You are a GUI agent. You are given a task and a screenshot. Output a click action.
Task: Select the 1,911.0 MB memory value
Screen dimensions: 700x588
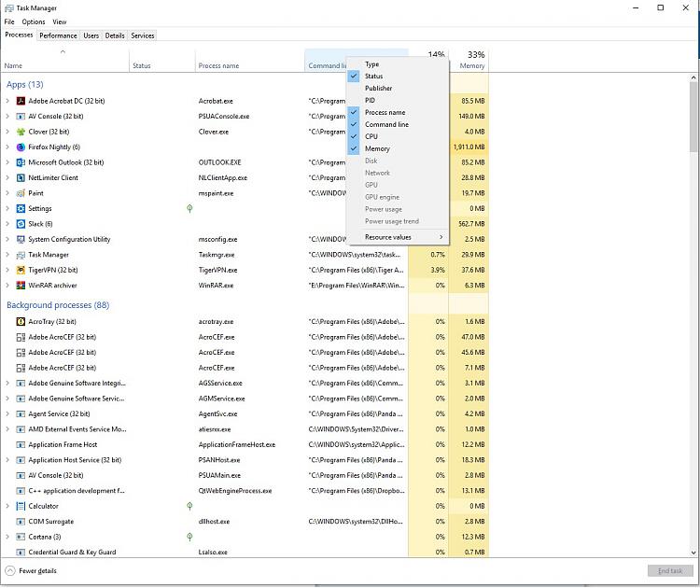(469, 147)
